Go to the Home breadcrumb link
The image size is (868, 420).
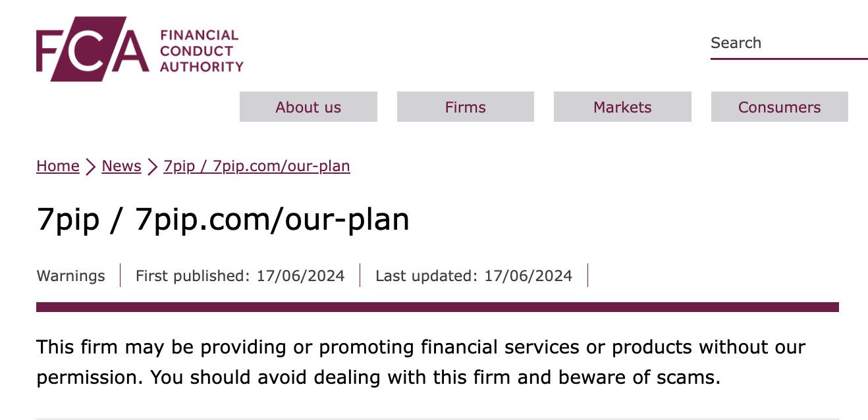pos(58,166)
